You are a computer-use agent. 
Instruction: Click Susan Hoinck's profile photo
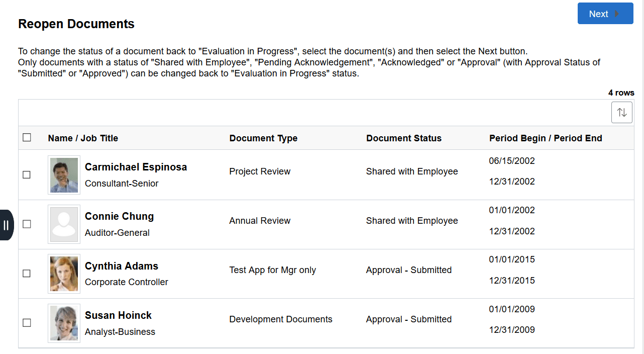click(64, 323)
